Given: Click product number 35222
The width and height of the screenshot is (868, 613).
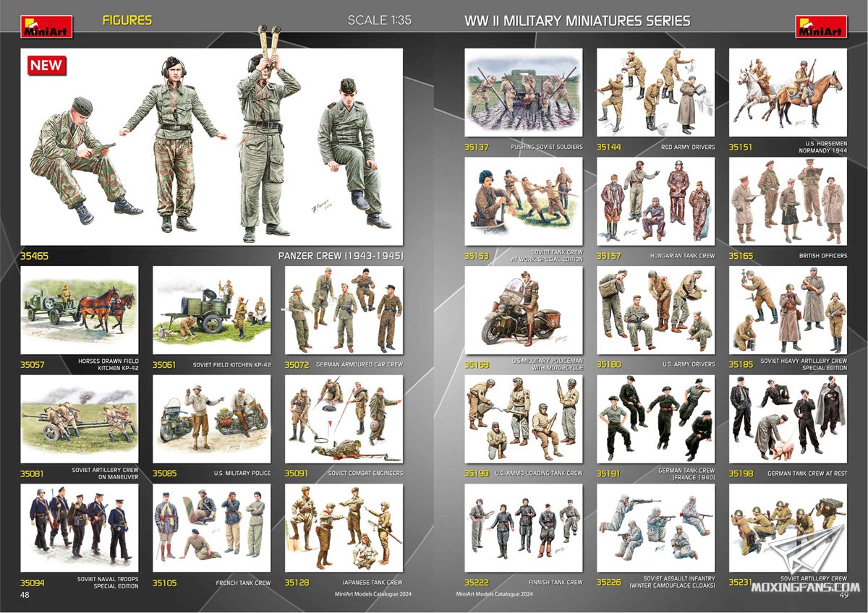Looking at the screenshot, I should click(x=477, y=583).
